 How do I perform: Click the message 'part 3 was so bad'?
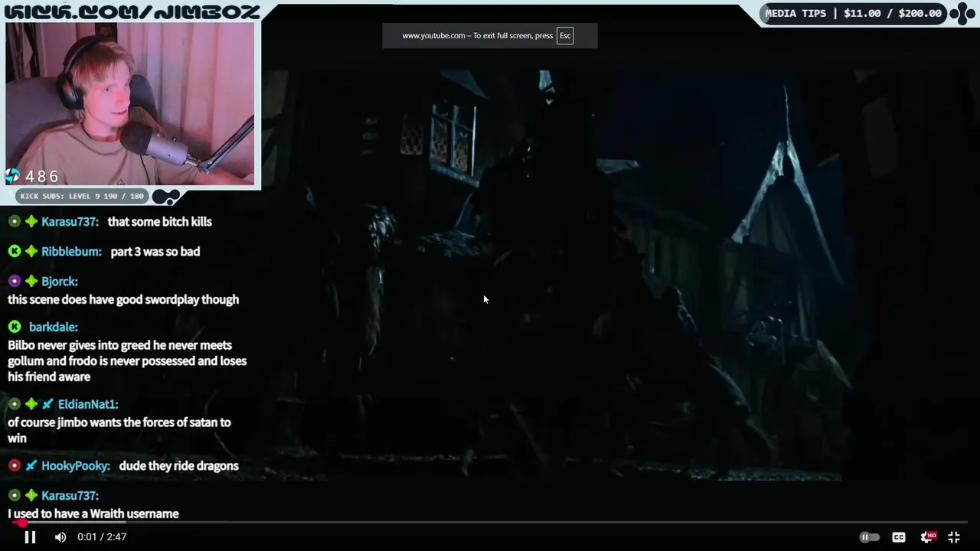(x=155, y=252)
